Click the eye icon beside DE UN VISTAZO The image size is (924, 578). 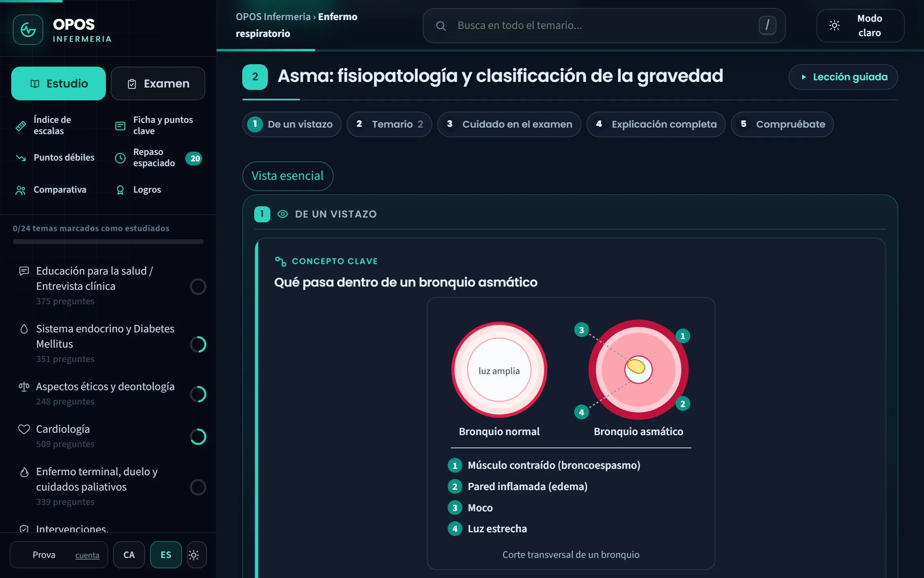click(283, 214)
